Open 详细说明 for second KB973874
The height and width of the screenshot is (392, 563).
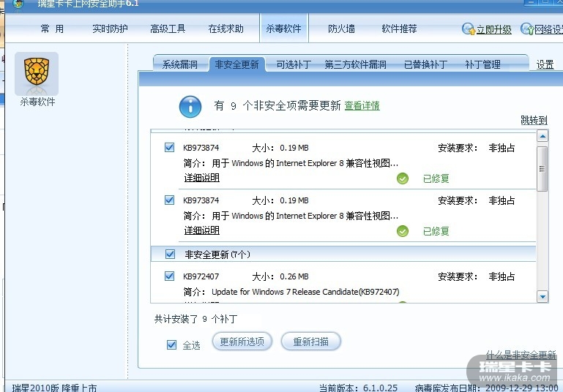[202, 230]
